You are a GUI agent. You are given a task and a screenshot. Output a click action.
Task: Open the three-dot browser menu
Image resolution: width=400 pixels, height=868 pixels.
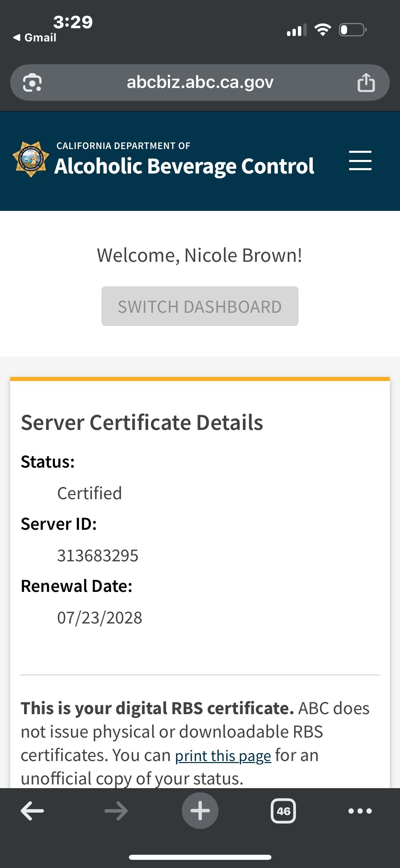(x=360, y=811)
